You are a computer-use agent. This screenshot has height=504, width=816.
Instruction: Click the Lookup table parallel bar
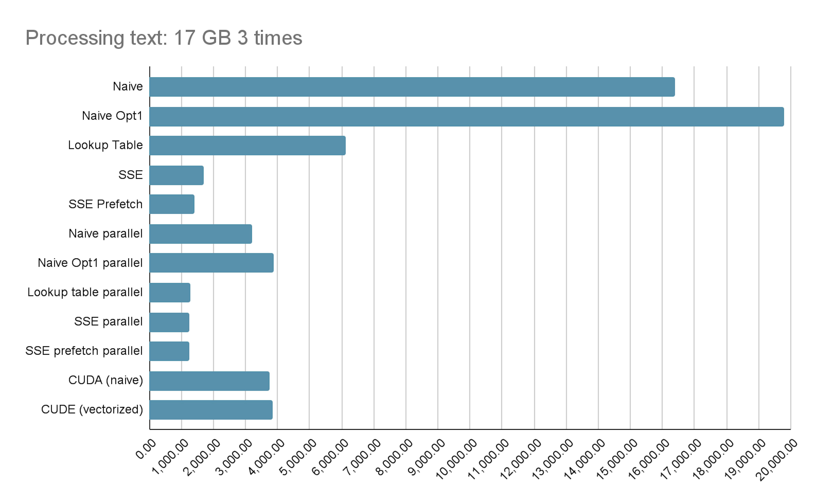click(x=170, y=293)
